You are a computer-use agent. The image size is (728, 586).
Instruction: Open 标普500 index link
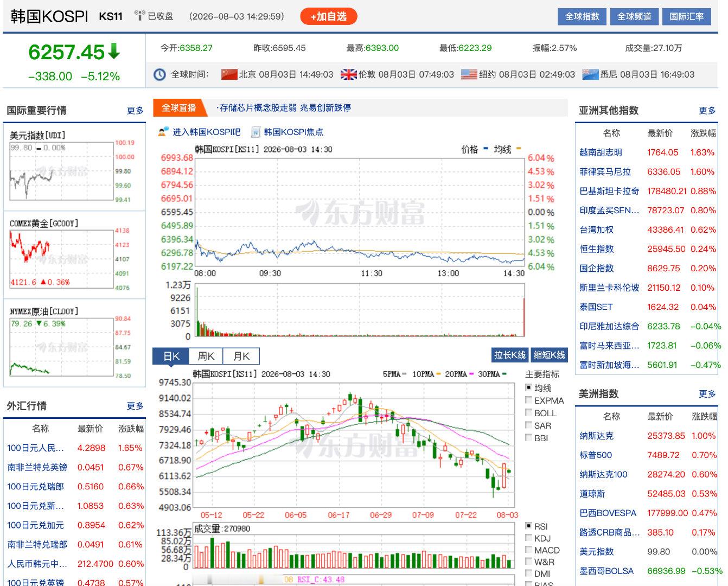pyautogui.click(x=596, y=455)
